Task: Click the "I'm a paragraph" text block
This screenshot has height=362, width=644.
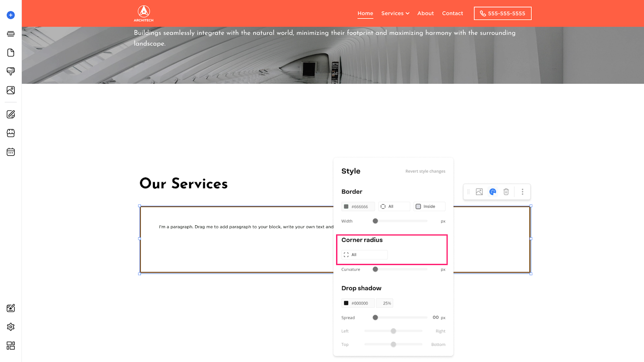Action: pos(246,227)
